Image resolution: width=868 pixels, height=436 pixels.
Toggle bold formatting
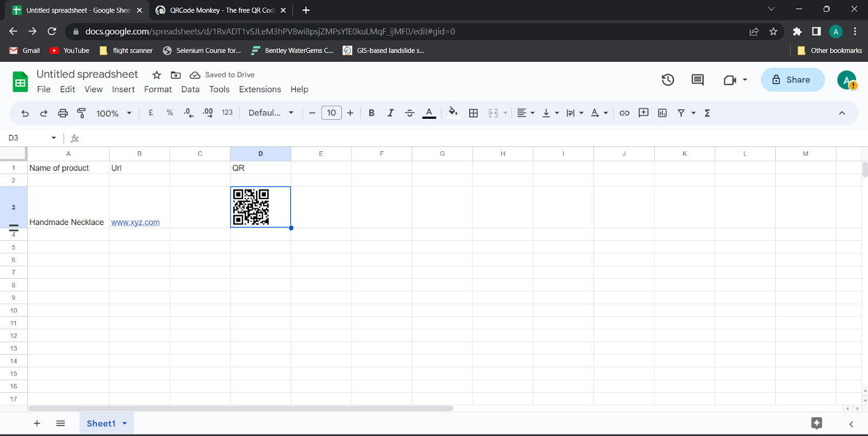click(x=372, y=113)
